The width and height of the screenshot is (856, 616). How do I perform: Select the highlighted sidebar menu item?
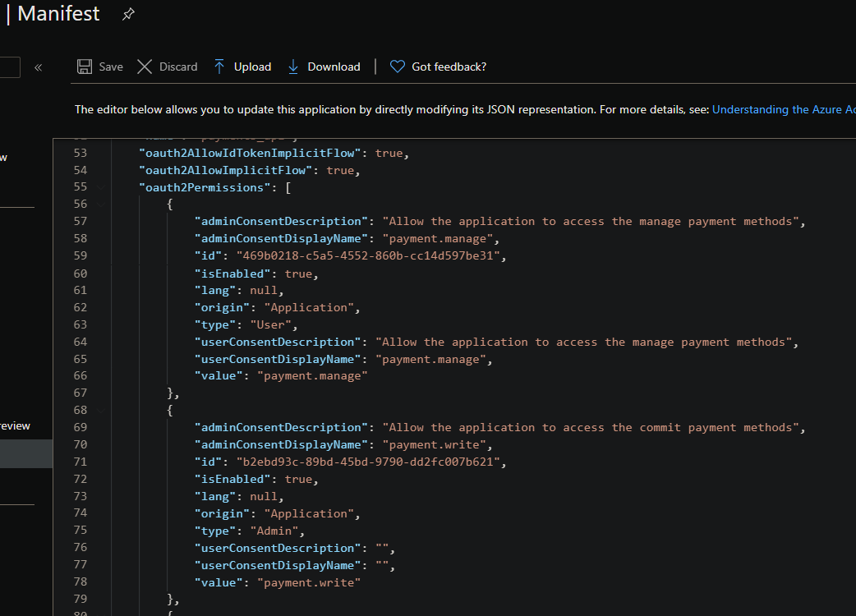25,453
